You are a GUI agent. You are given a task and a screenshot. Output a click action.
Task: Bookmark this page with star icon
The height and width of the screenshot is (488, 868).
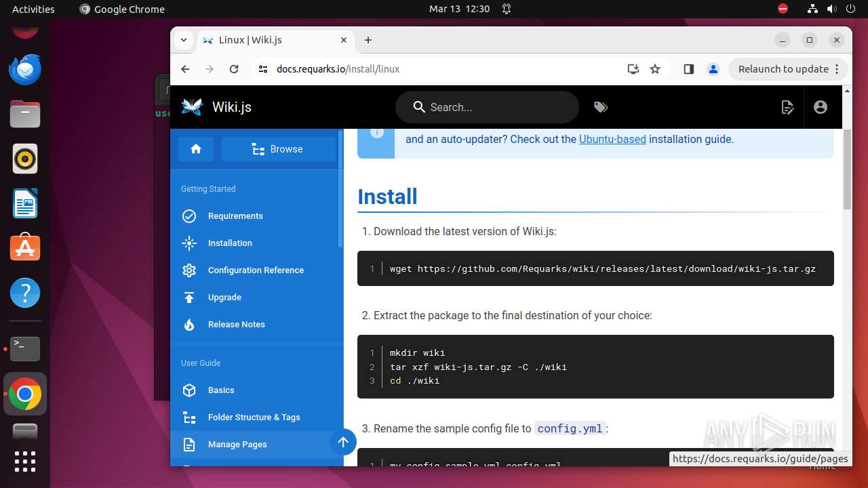tap(655, 69)
